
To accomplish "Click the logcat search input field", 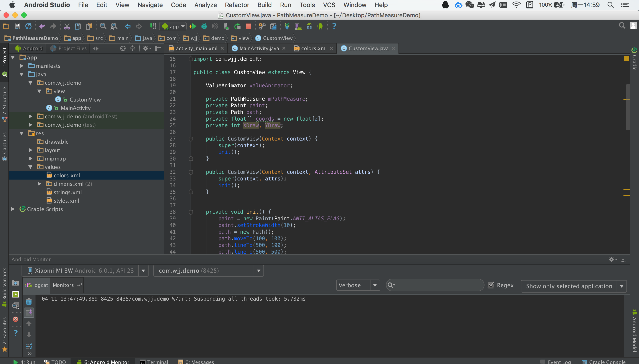I will click(x=438, y=285).
